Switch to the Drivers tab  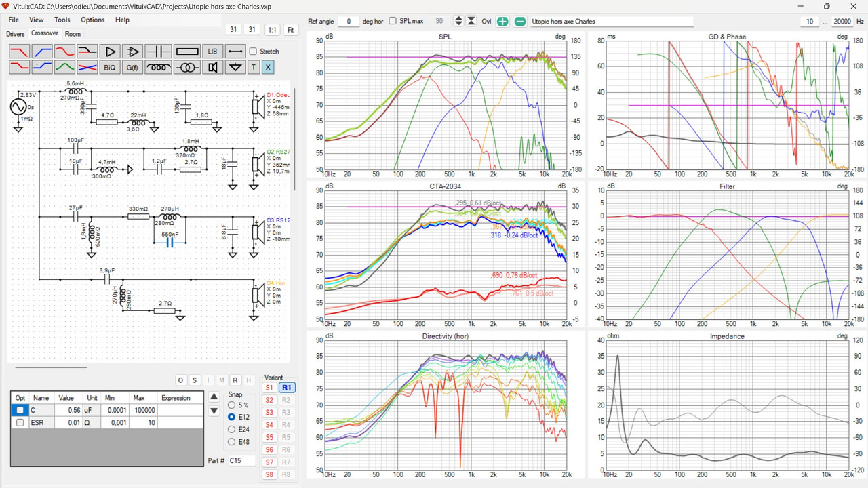tap(16, 34)
